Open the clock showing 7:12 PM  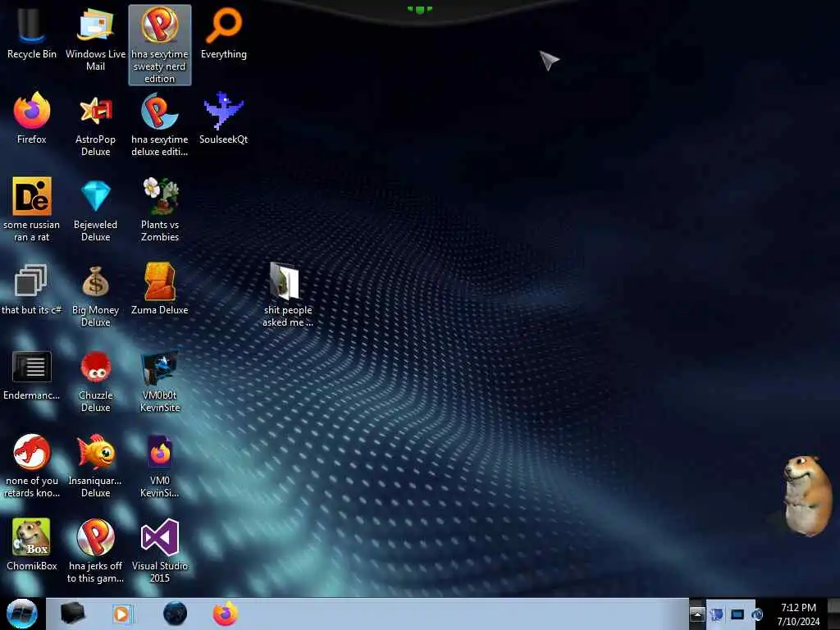[x=798, y=614]
